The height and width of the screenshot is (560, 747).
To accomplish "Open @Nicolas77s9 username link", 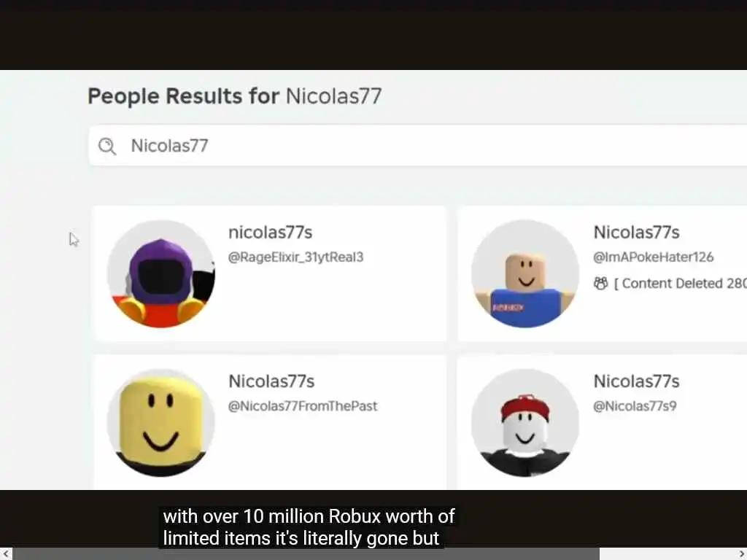I will pos(635,406).
